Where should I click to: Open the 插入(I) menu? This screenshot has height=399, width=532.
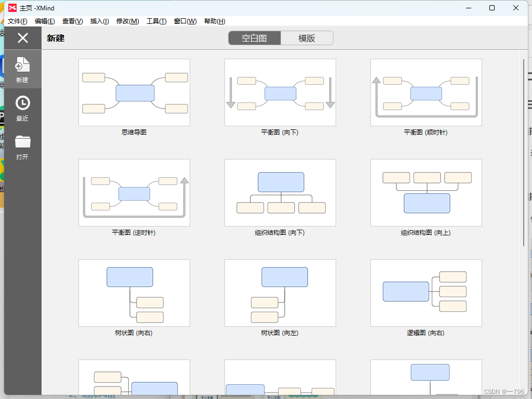tap(99, 21)
